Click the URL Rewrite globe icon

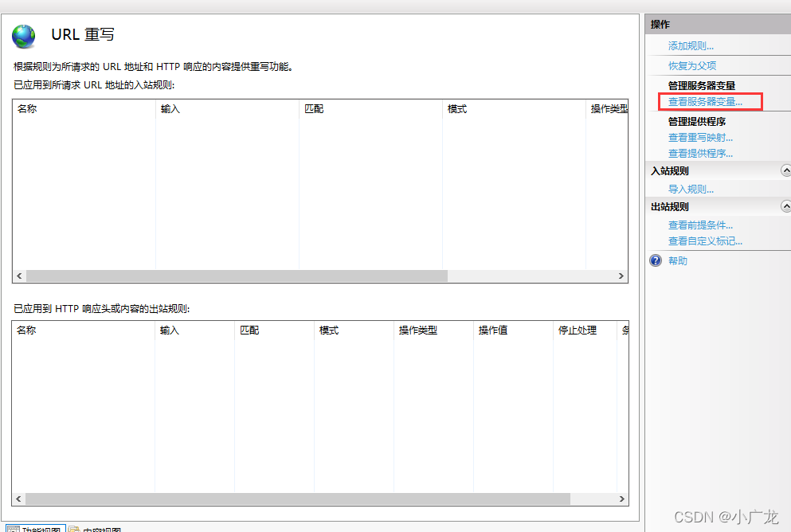[x=24, y=36]
